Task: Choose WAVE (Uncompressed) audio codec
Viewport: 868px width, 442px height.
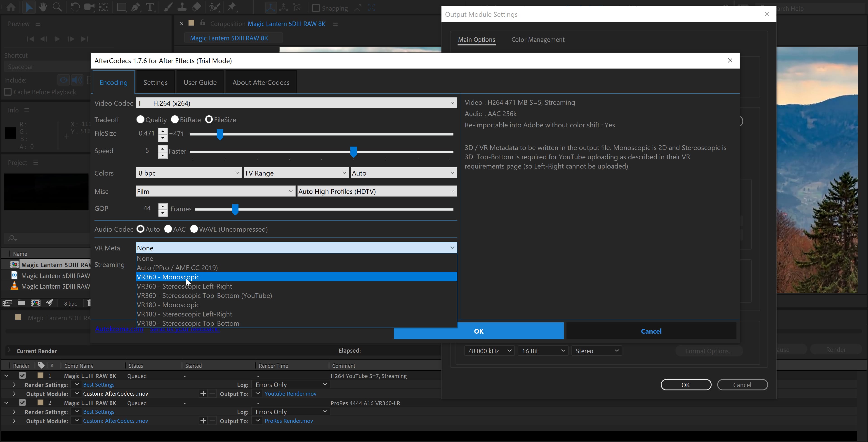Action: tap(194, 229)
